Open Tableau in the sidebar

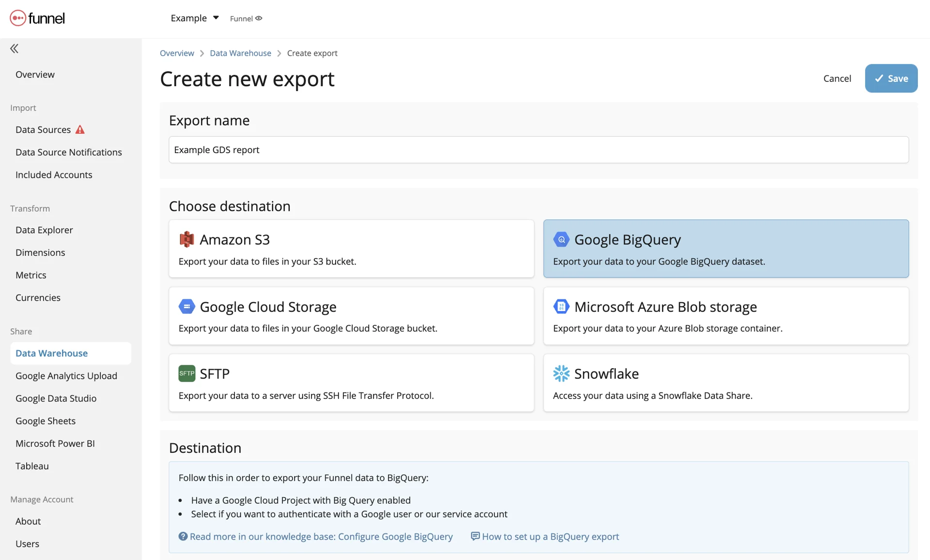(32, 466)
